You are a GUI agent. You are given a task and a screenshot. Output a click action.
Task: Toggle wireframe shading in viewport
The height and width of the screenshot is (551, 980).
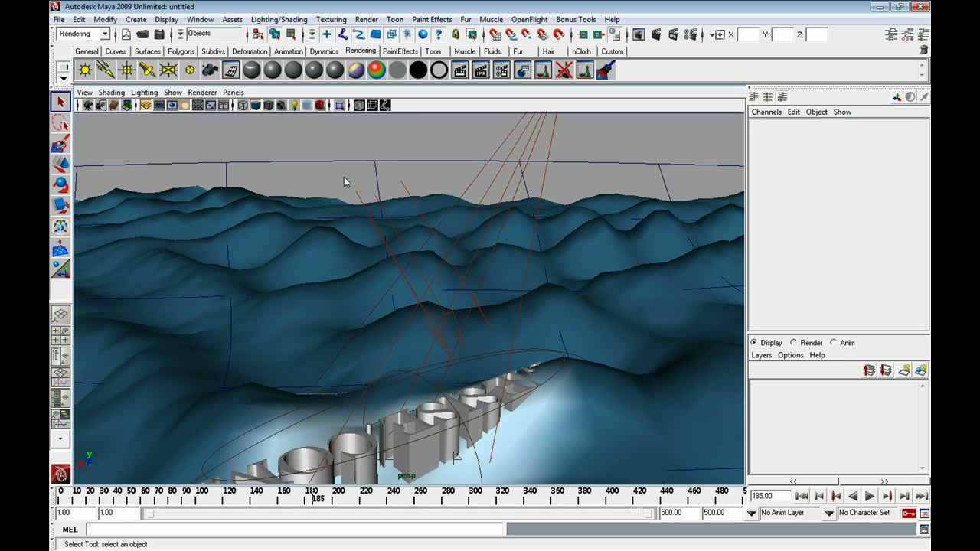[x=243, y=106]
